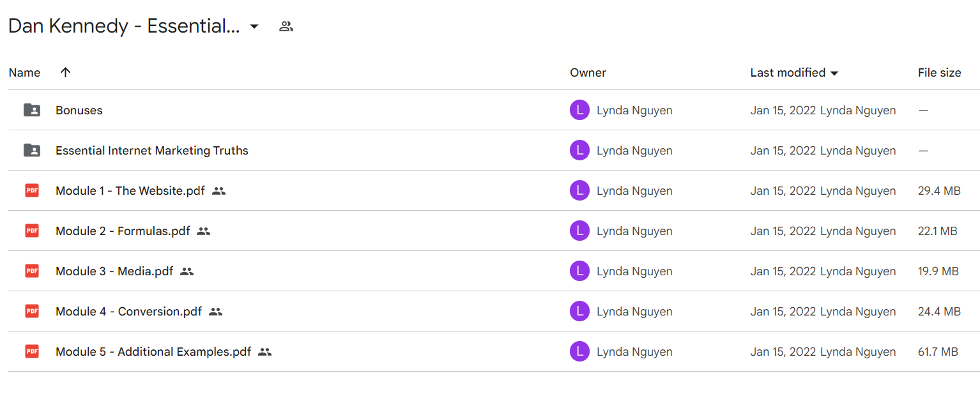980x396 pixels.
Task: Click the shared people icon beside title
Action: tap(286, 26)
